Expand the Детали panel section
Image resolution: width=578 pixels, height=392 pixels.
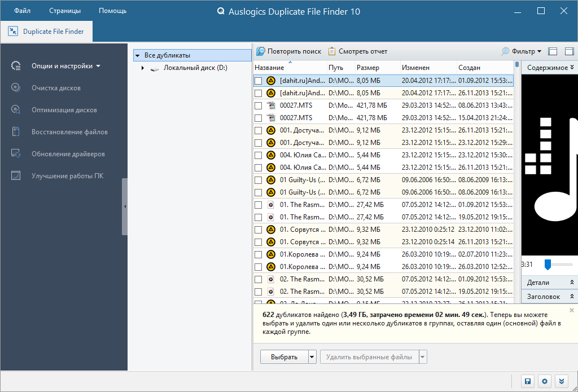[572, 282]
